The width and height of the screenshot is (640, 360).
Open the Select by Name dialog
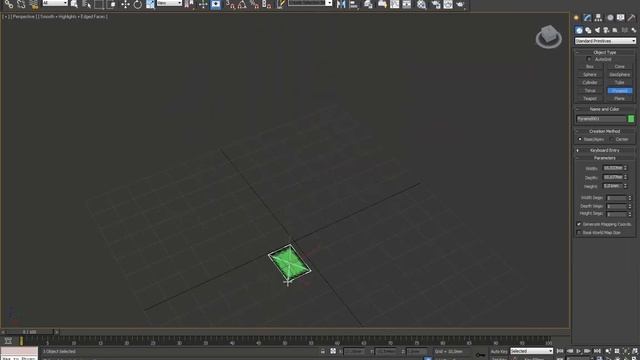[x=87, y=4]
